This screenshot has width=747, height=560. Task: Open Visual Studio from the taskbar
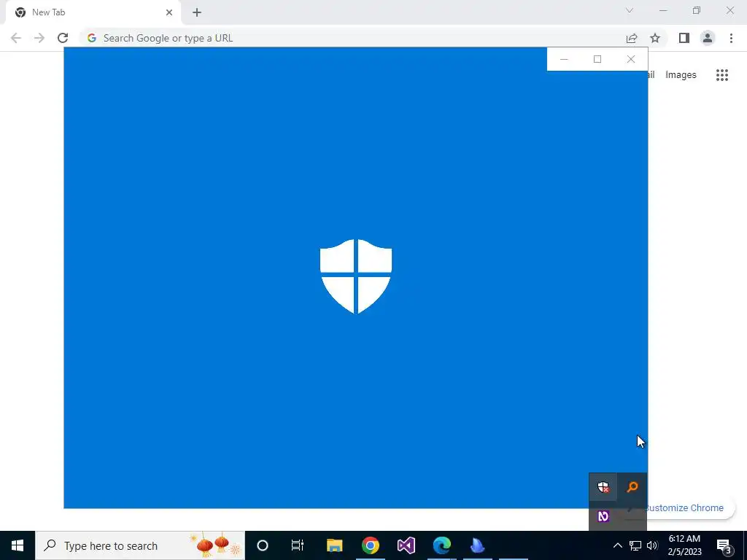[406, 545]
